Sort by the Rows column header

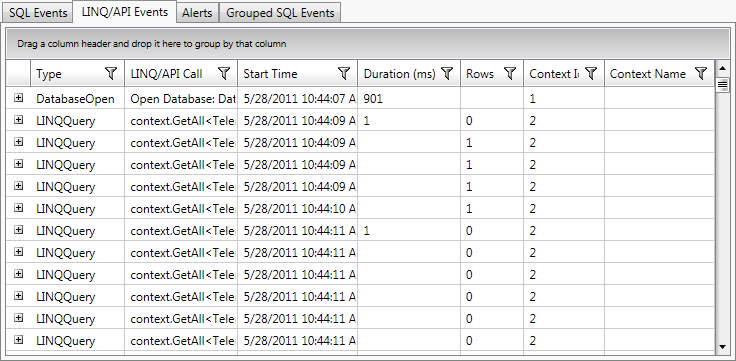pos(480,74)
